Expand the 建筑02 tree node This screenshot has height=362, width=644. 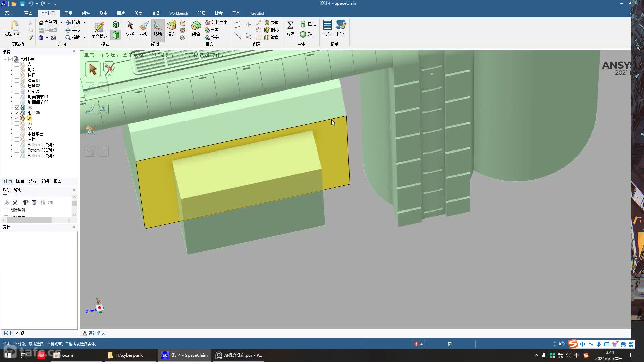[x=11, y=86]
